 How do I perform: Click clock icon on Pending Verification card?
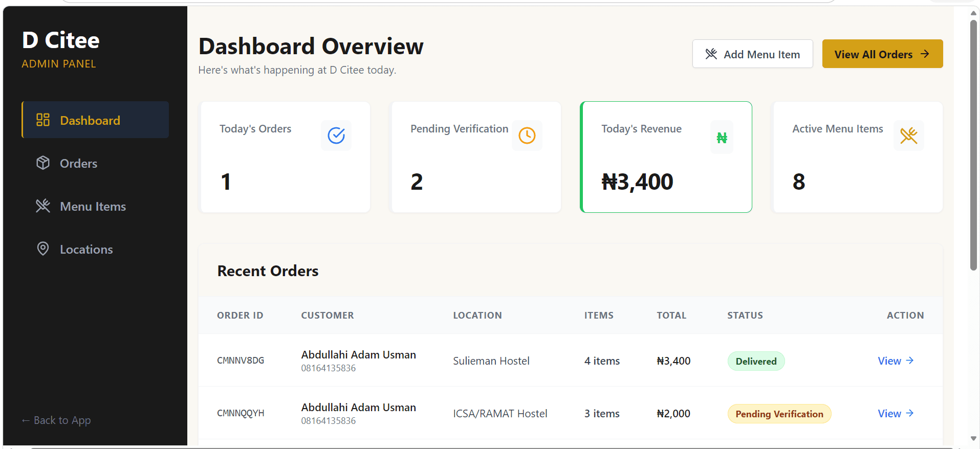point(527,136)
